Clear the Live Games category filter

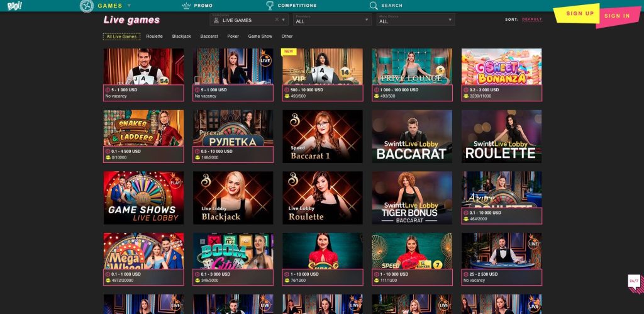pos(277,20)
